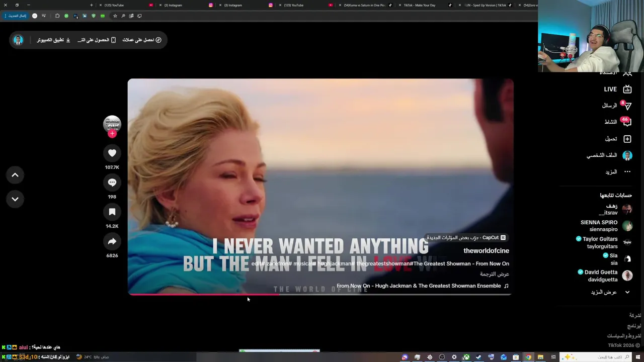This screenshot has width=644, height=362.
Task: Click the upload plus-box icon
Action: coord(627,139)
